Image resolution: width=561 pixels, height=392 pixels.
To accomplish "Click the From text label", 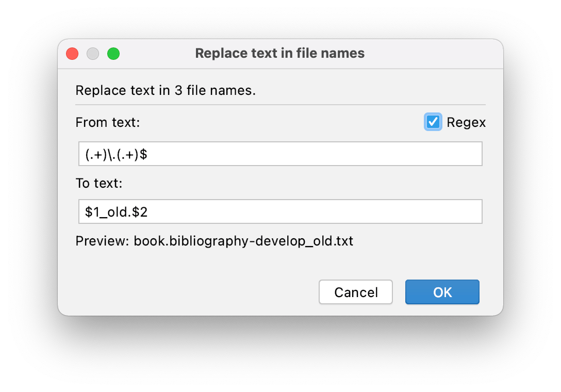I will 108,122.
